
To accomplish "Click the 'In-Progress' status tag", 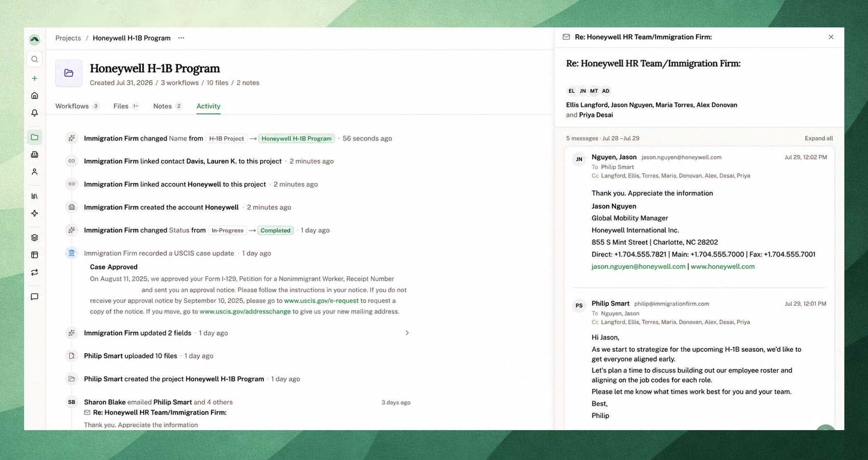I will (x=227, y=230).
